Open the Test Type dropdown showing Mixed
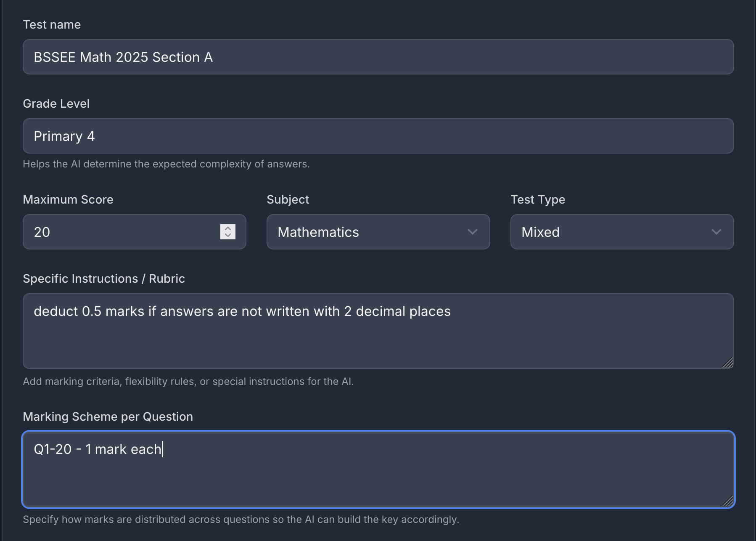The width and height of the screenshot is (756, 541). tap(614, 232)
